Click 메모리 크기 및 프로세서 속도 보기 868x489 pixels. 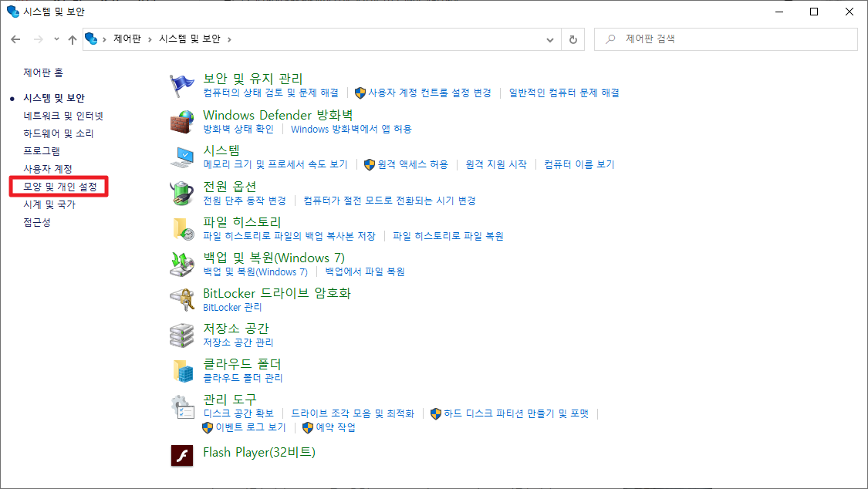coord(275,164)
